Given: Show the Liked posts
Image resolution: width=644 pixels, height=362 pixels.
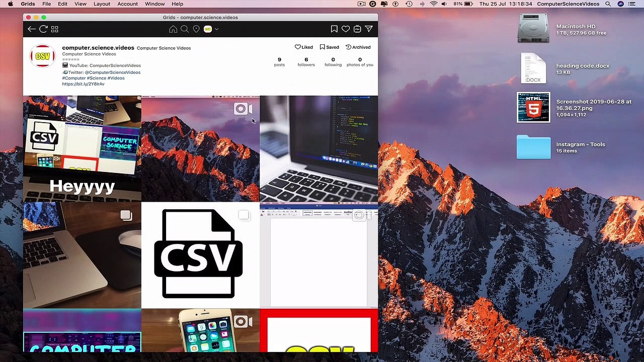Looking at the screenshot, I should click(304, 47).
